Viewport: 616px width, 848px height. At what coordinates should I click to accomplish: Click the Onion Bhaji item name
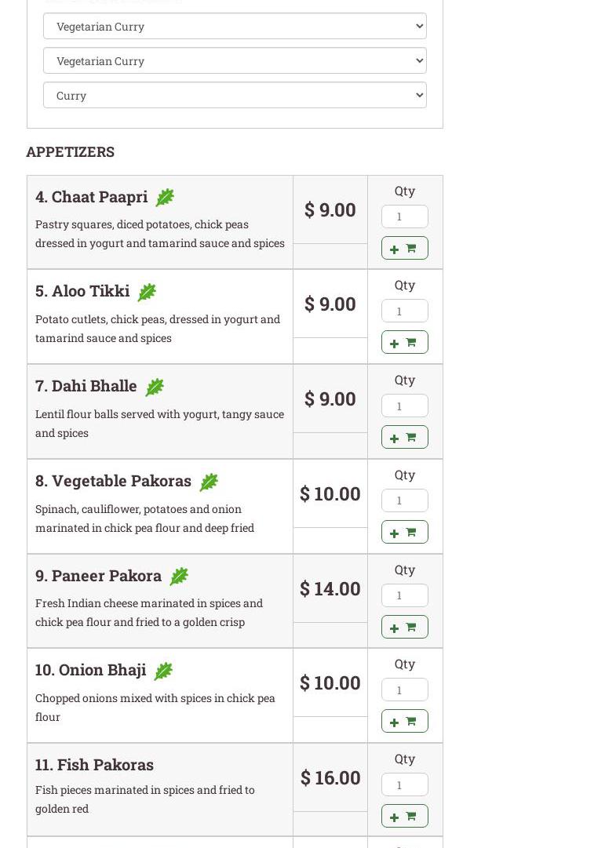pos(91,670)
